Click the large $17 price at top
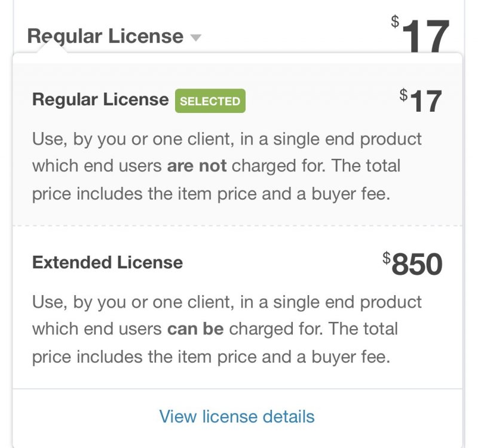The height and width of the screenshot is (448, 478). (x=425, y=36)
